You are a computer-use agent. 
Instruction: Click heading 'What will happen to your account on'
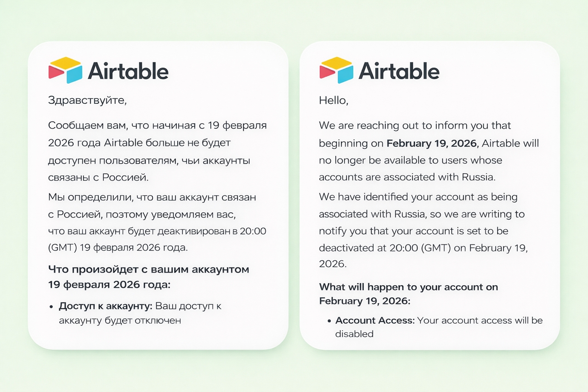coord(408,287)
